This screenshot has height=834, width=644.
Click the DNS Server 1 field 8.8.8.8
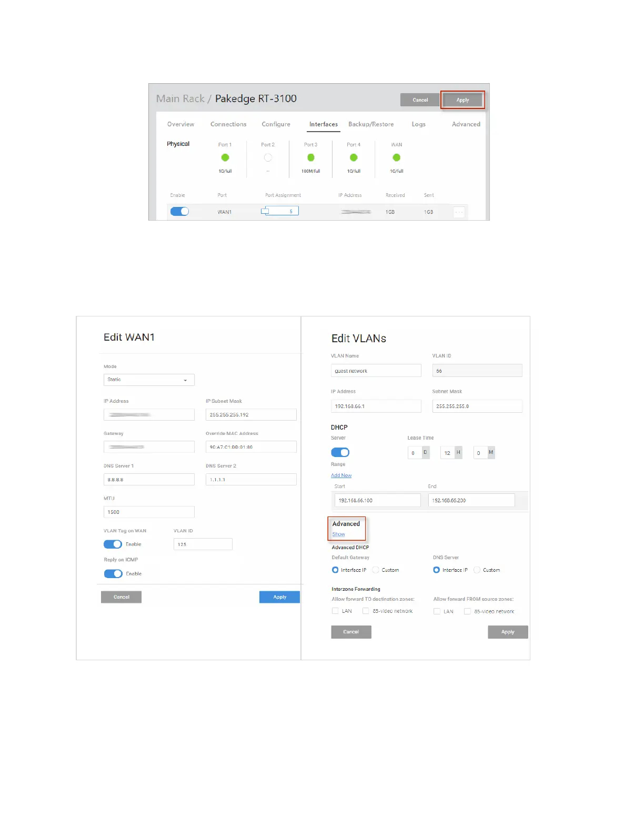coord(149,480)
